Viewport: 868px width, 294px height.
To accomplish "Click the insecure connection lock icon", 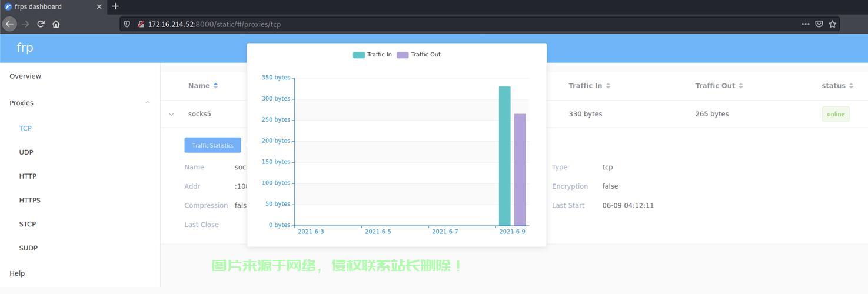I will point(141,24).
